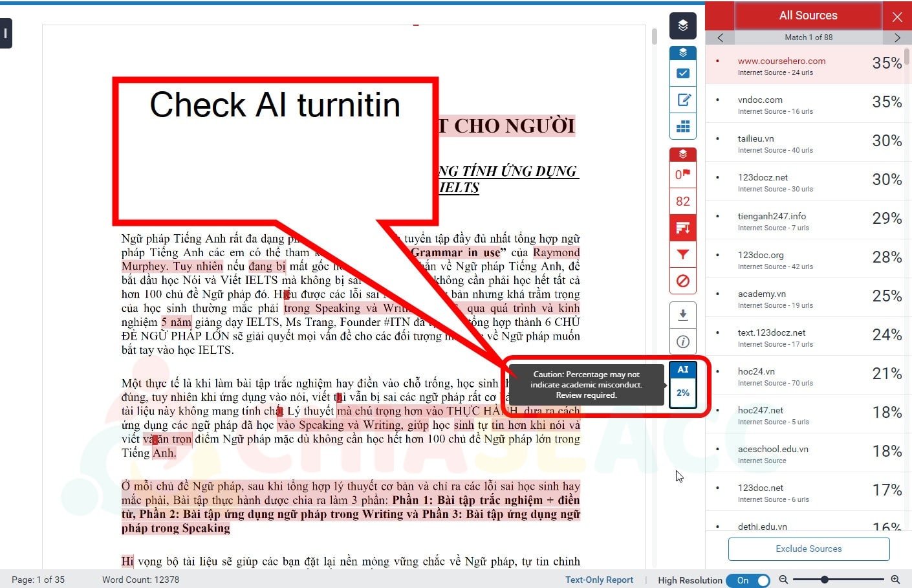Image resolution: width=912 pixels, height=588 pixels.
Task: Go to next match arrow
Action: tap(897, 38)
